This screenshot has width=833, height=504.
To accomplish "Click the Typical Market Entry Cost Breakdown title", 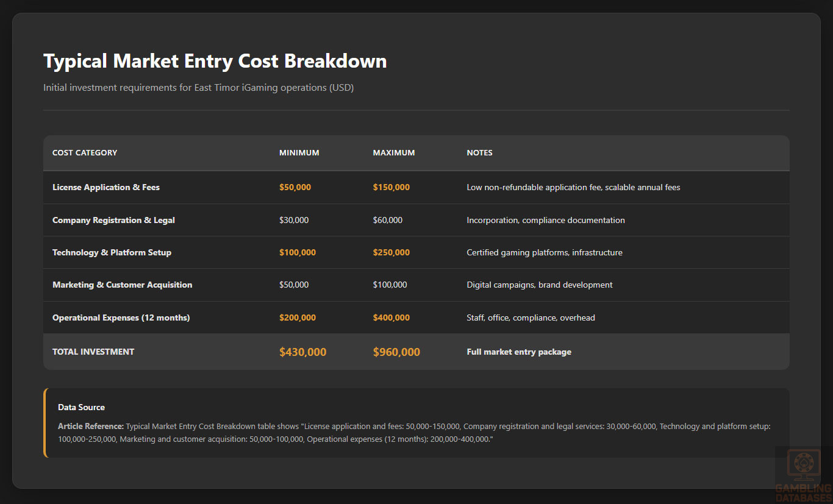I will [x=215, y=61].
